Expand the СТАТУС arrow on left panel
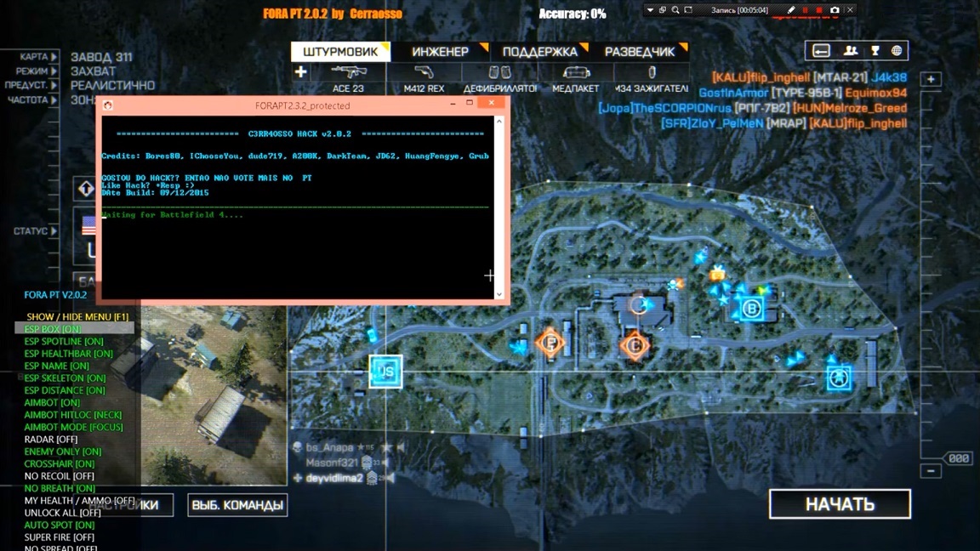 tap(54, 231)
